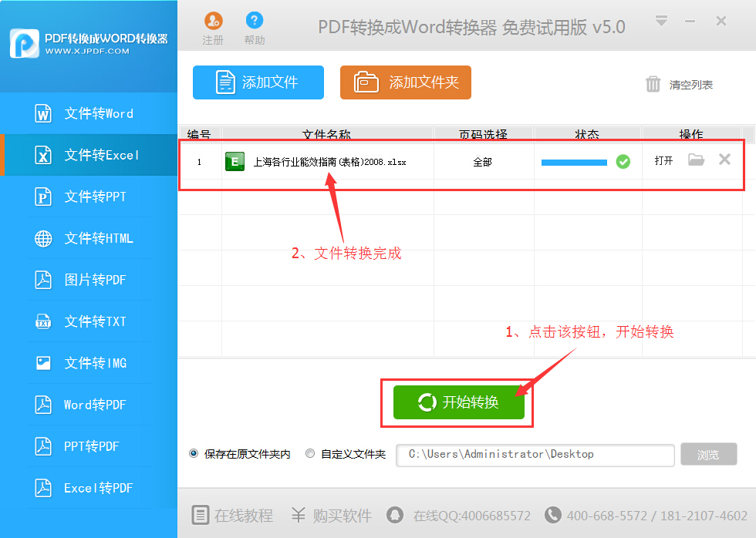Click the 全部 page selection cell
The width and height of the screenshot is (756, 538).
[483, 163]
